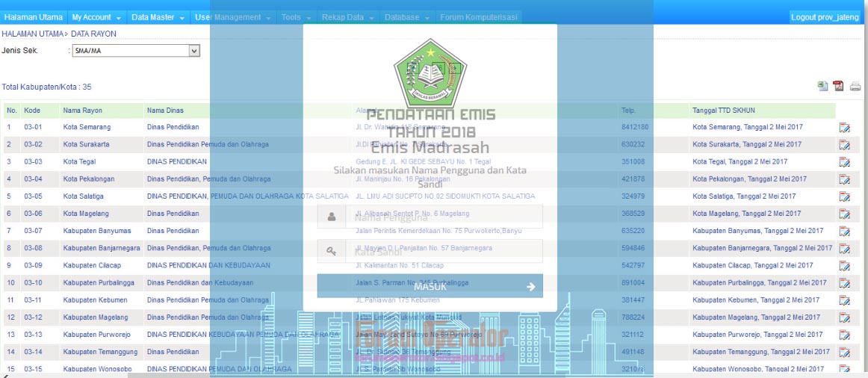This screenshot has height=378, width=868.
Task: Go to Halaman Utama in the navbar
Action: [33, 17]
